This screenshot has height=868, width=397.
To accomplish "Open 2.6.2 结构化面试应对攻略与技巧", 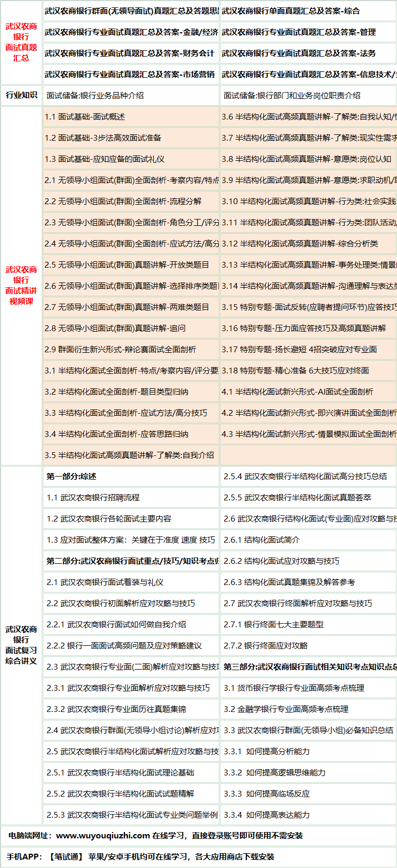I will click(x=281, y=561).
